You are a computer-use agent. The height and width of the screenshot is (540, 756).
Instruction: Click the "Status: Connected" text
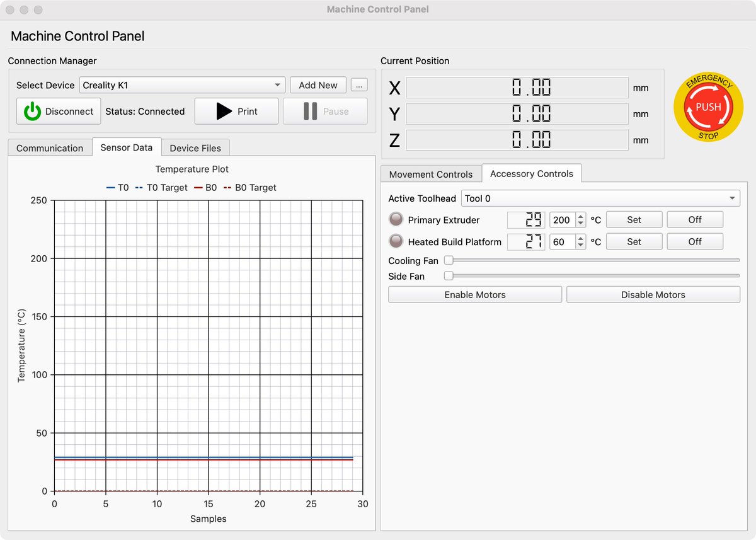[x=145, y=112]
